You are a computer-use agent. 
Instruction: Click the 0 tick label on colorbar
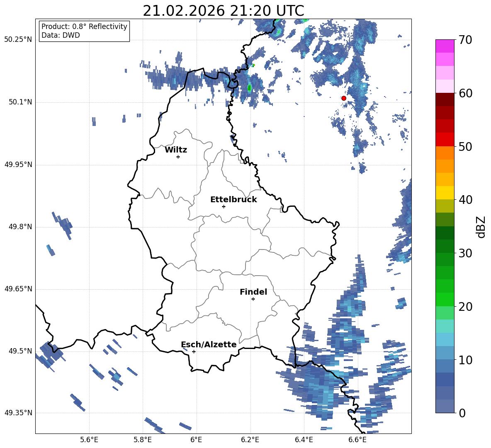click(462, 413)
